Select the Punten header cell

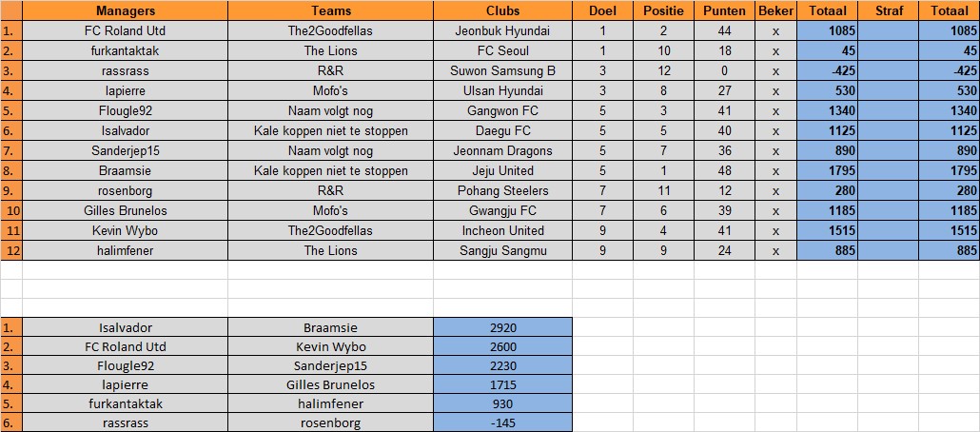point(724,10)
